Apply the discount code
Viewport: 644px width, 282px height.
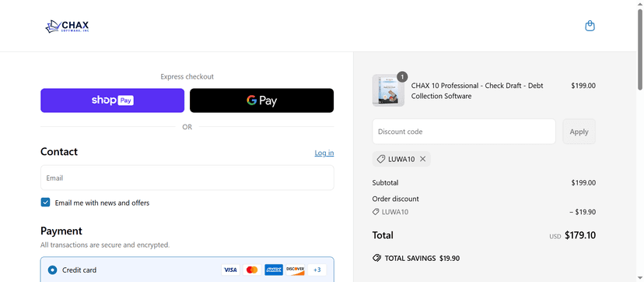pos(579,132)
